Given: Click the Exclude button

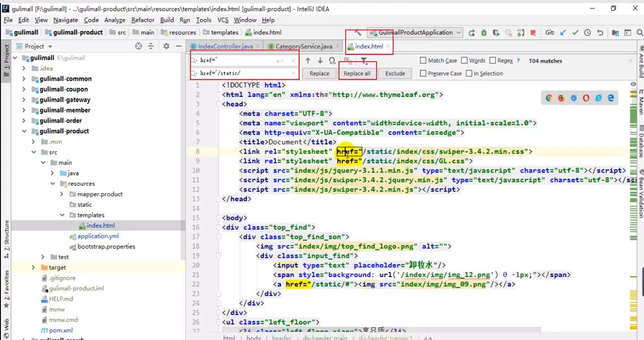Looking at the screenshot, I should tap(395, 74).
